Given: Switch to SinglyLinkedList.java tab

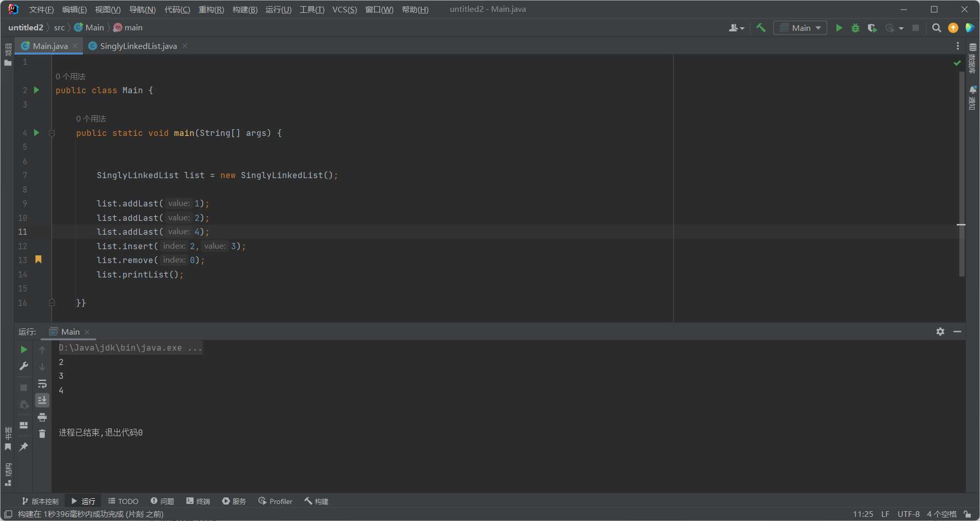Looking at the screenshot, I should click(x=138, y=46).
